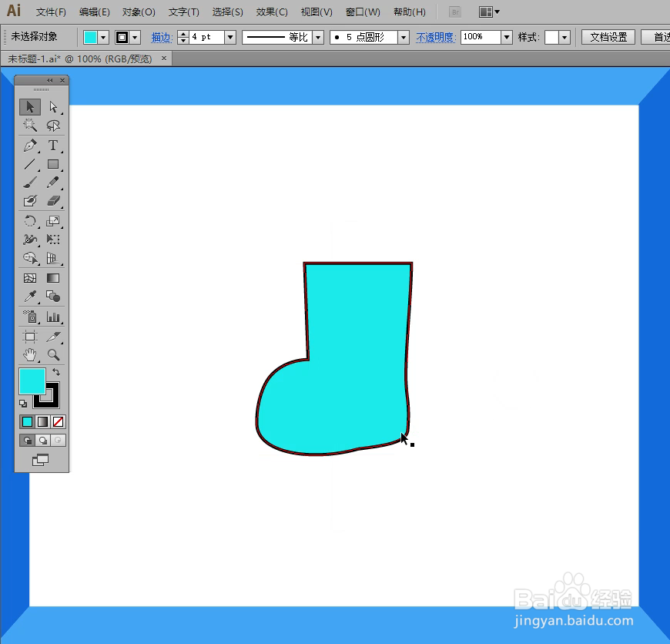The image size is (670, 644).
Task: Click the 不透明度 opacity link
Action: 436,38
